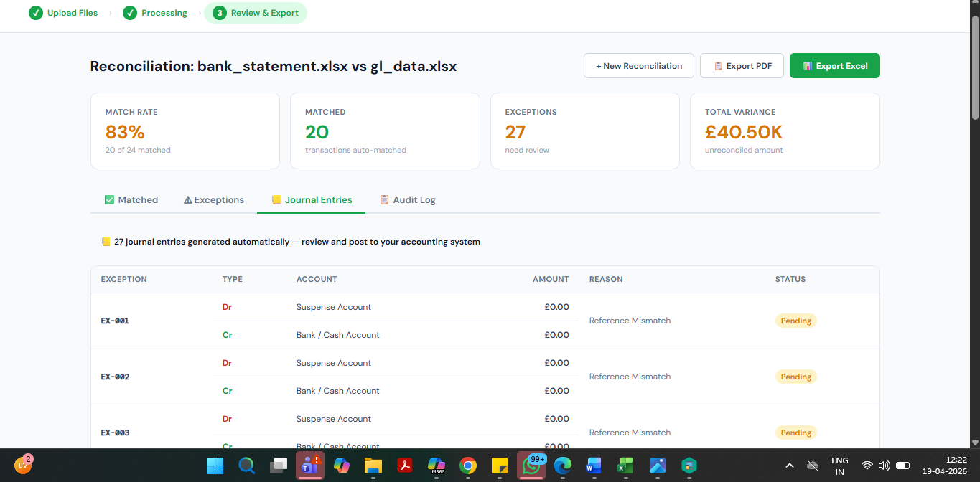
Task: Click the warning triangle icon on Exceptions tab
Action: click(x=188, y=199)
